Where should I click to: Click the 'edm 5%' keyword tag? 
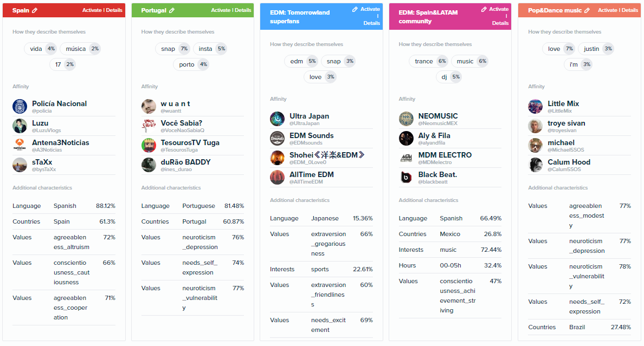coord(301,61)
